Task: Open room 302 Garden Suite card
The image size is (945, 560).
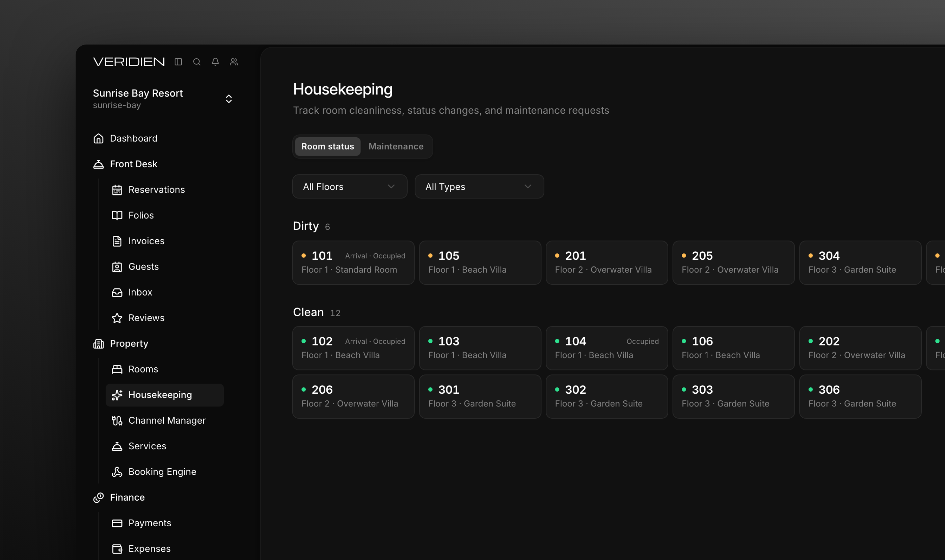Action: (607, 397)
